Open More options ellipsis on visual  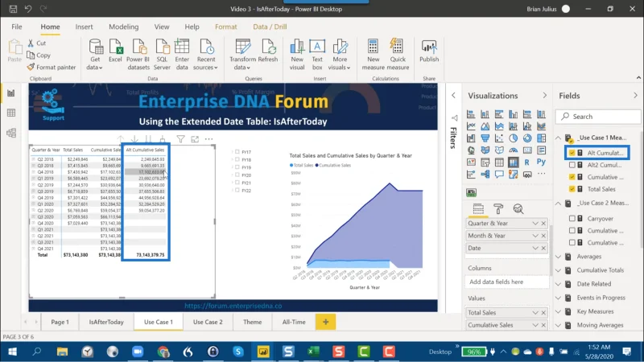(208, 139)
